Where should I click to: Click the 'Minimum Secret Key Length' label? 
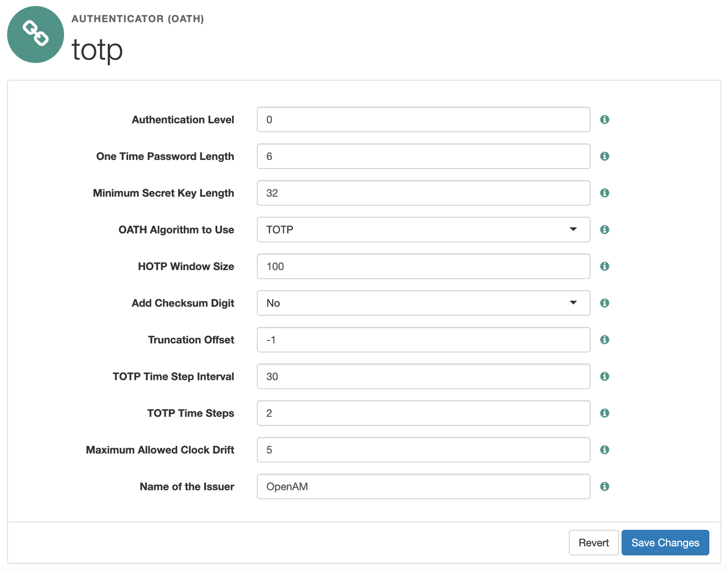tap(164, 193)
